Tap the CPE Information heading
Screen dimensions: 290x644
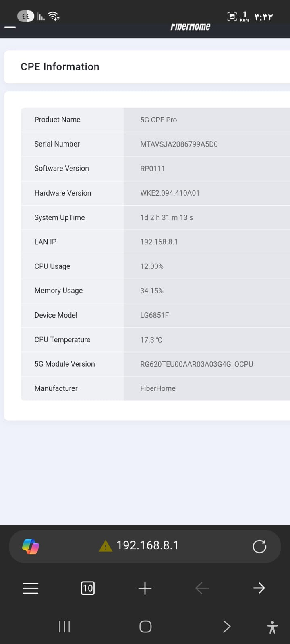click(60, 67)
